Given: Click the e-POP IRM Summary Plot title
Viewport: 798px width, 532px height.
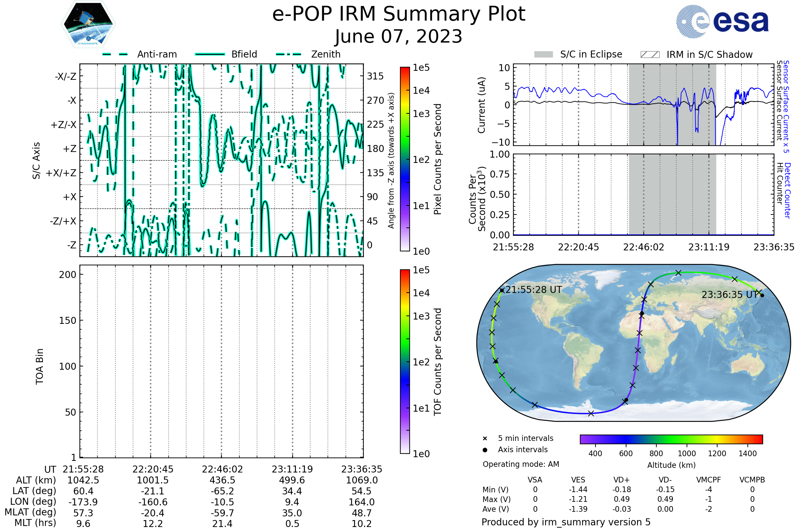Looking at the screenshot, I should click(399, 14).
